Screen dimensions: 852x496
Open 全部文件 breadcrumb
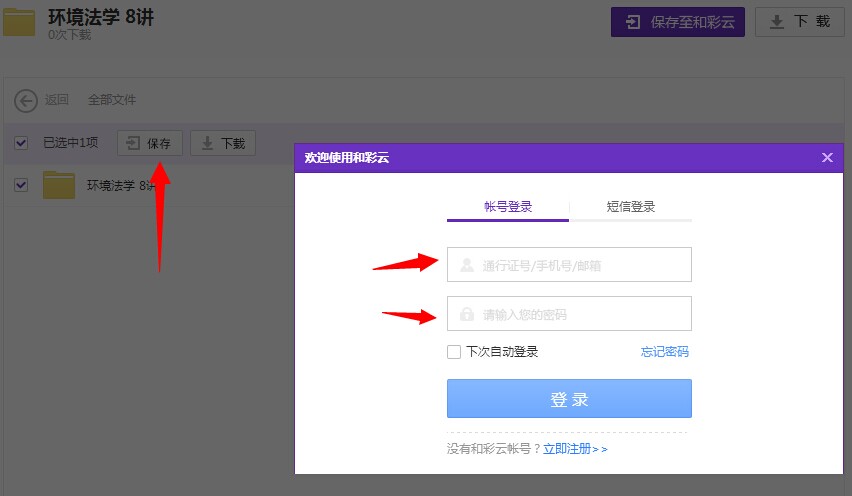(x=112, y=100)
